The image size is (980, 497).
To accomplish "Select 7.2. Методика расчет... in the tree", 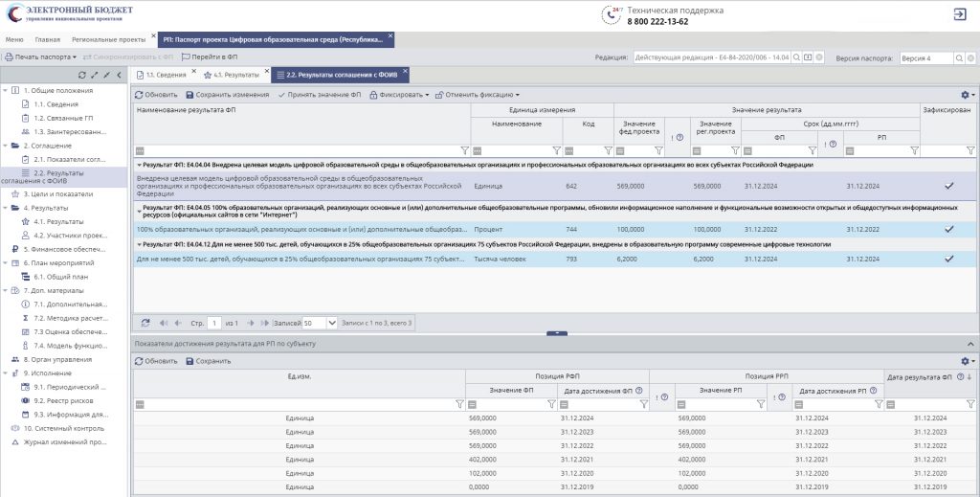I will pos(70,318).
